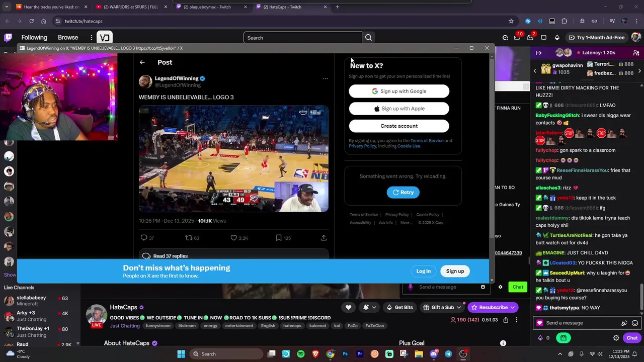Screen dimensions: 644x362
Task: Click the Just Chatting category link
Action: 125,326
